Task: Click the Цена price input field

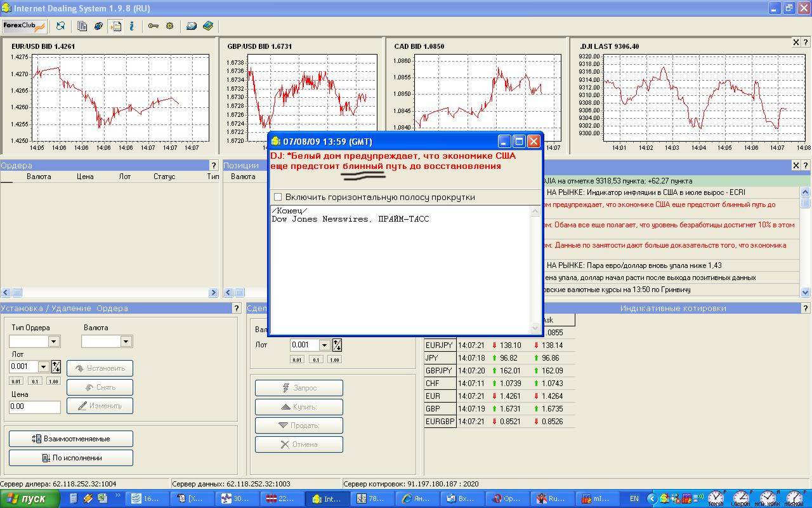Action: [x=35, y=406]
